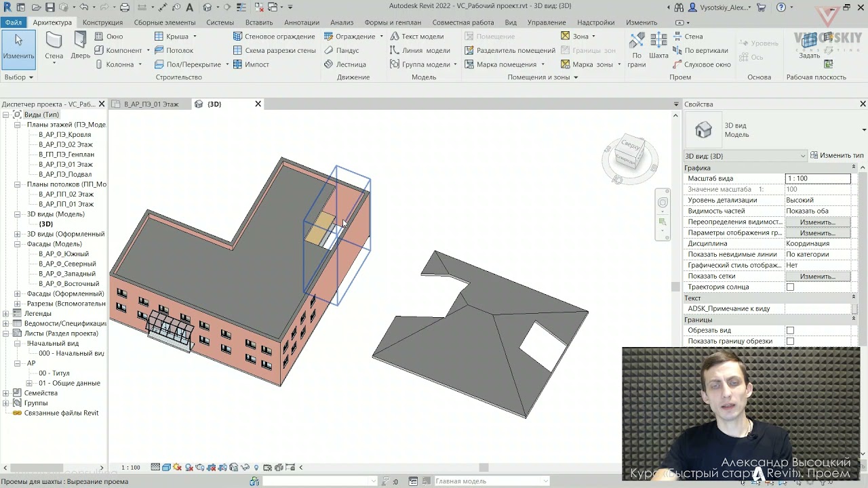This screenshot has width=868, height=488.
Task: Click the Room Separator (Разделитель помещений) tool
Action: [510, 50]
